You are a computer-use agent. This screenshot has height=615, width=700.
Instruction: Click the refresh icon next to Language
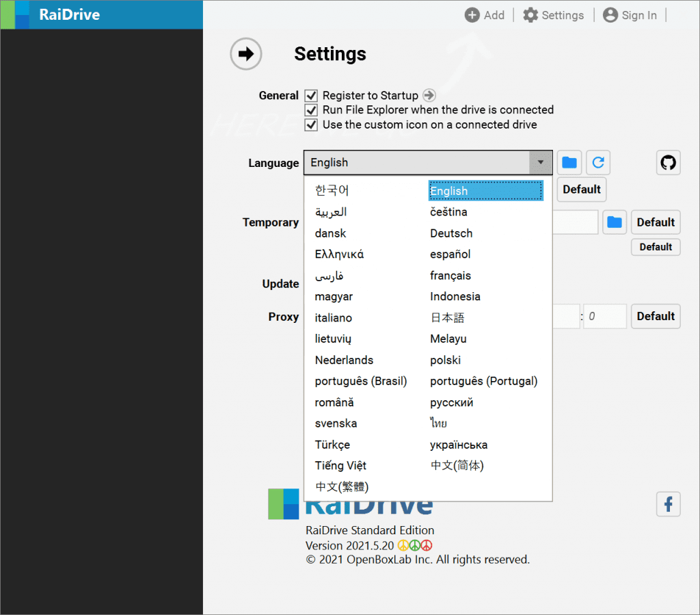pos(598,163)
